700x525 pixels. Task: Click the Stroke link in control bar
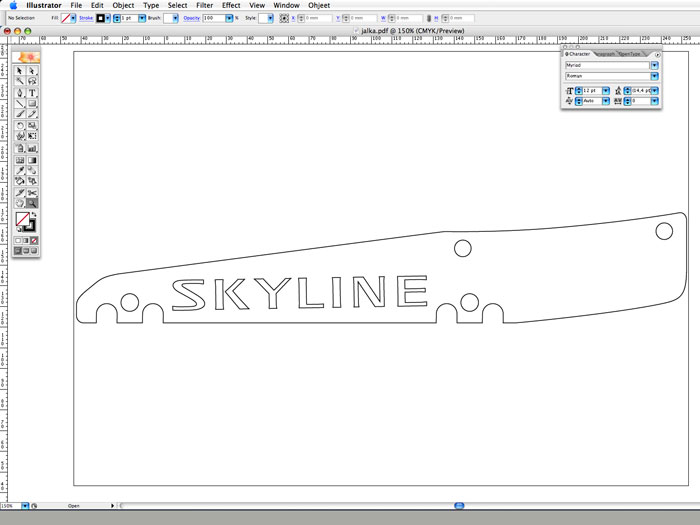tap(86, 18)
